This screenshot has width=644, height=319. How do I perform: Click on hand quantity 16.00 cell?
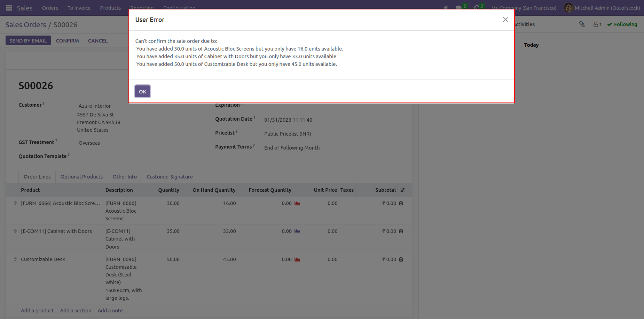[229, 203]
